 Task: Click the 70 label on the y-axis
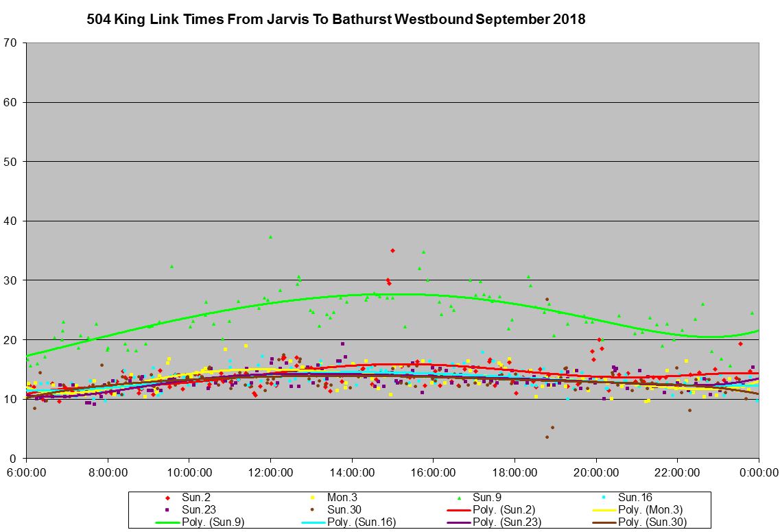[12, 43]
